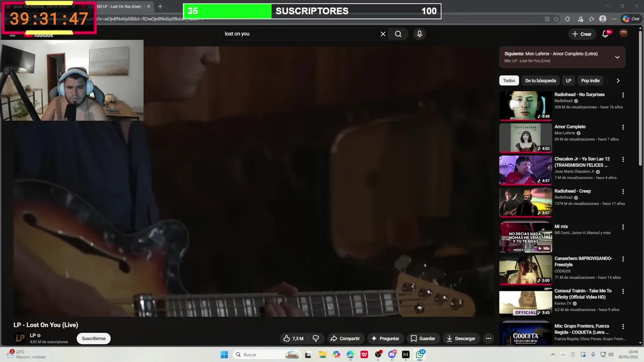
Task: Open options for Radiohead - Creep
Action: pyautogui.click(x=623, y=192)
